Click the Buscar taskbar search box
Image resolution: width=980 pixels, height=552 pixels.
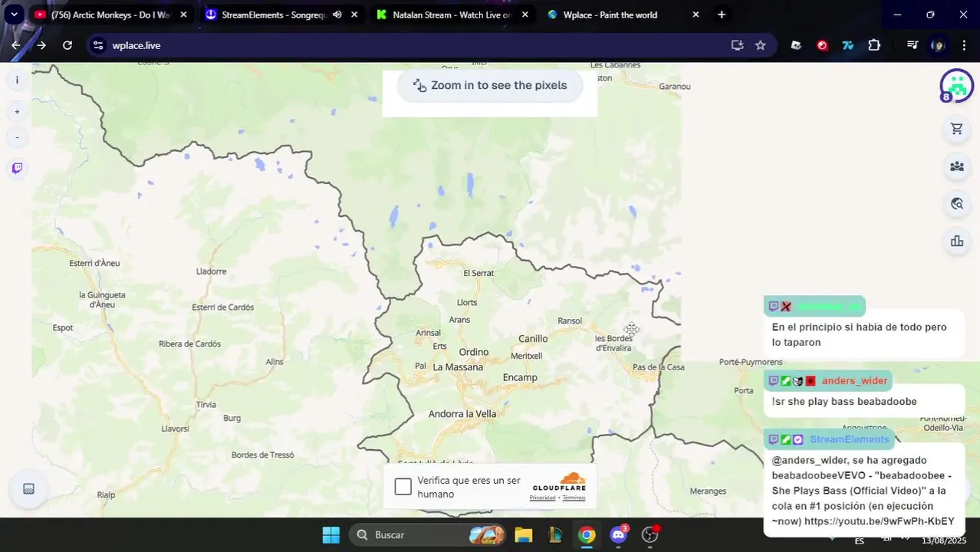[x=429, y=535]
